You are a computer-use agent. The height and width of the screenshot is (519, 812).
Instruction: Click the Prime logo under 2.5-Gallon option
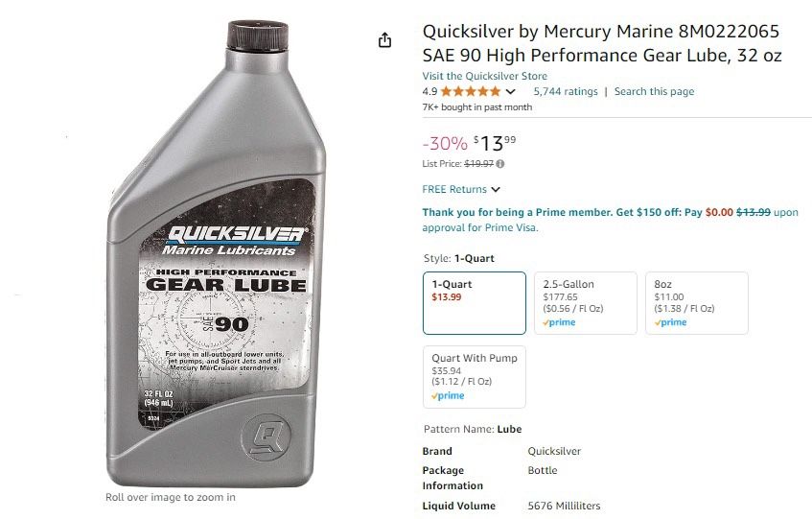559,322
